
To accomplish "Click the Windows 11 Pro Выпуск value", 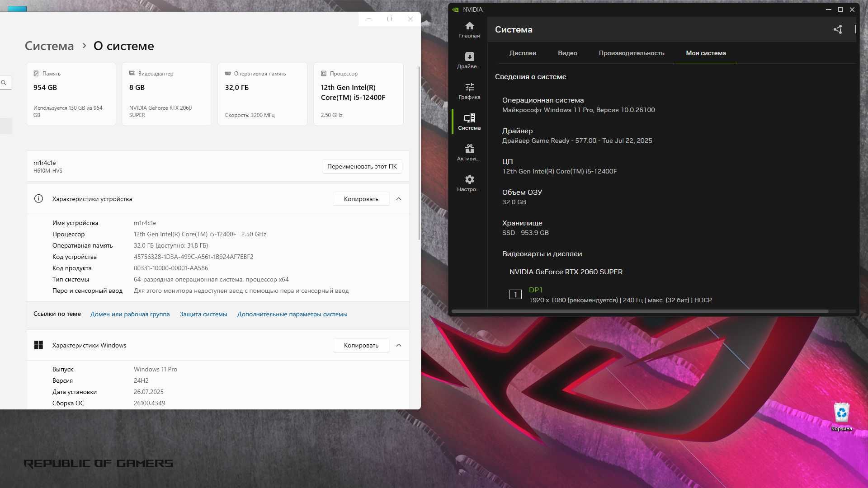I will click(x=156, y=369).
